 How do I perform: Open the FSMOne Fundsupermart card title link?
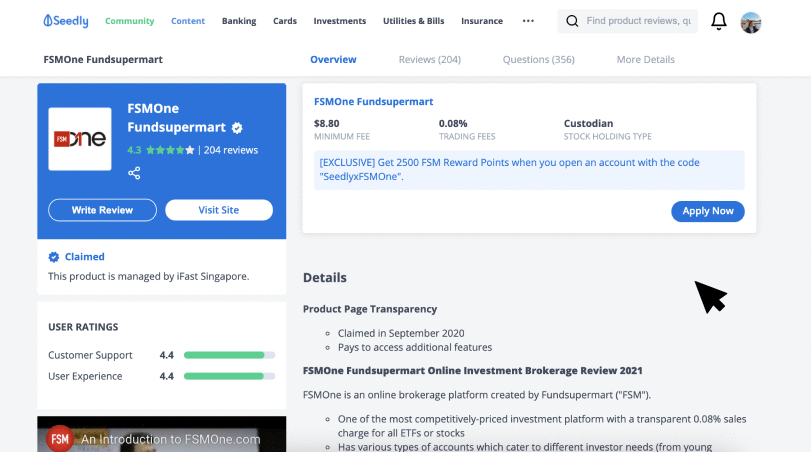click(373, 102)
